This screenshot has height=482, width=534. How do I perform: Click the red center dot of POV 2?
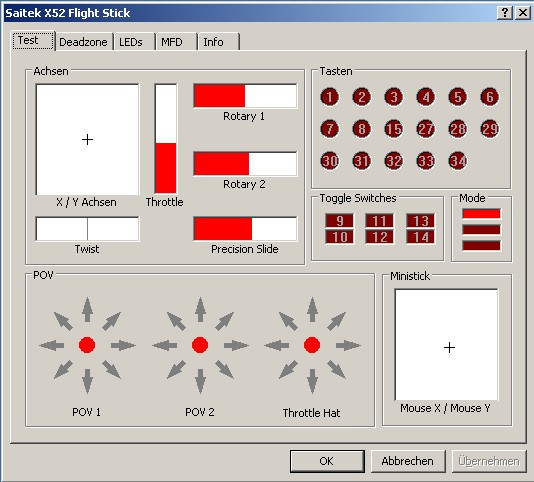[x=200, y=345]
